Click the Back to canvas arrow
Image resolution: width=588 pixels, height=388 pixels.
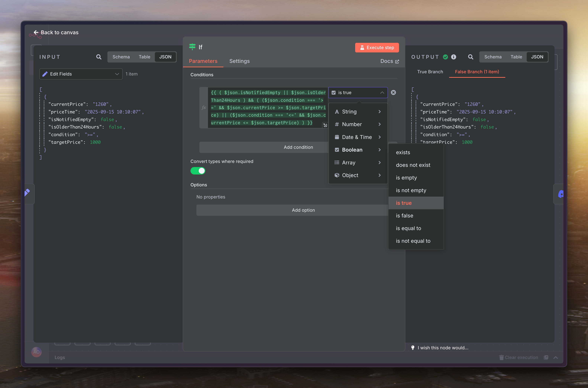click(x=36, y=32)
